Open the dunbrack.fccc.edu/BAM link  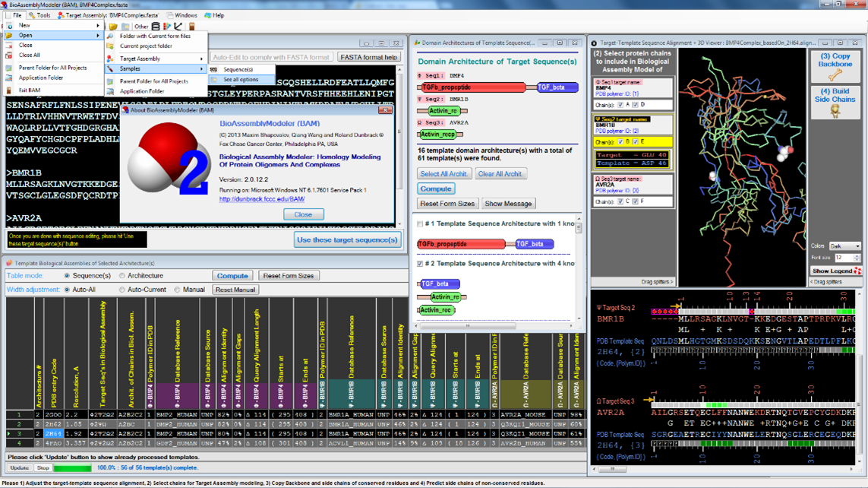coord(262,199)
